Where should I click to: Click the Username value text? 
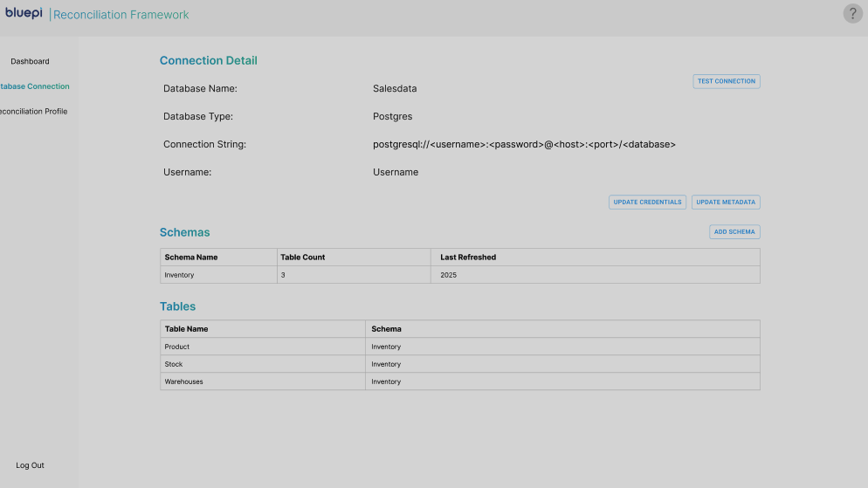click(x=396, y=172)
